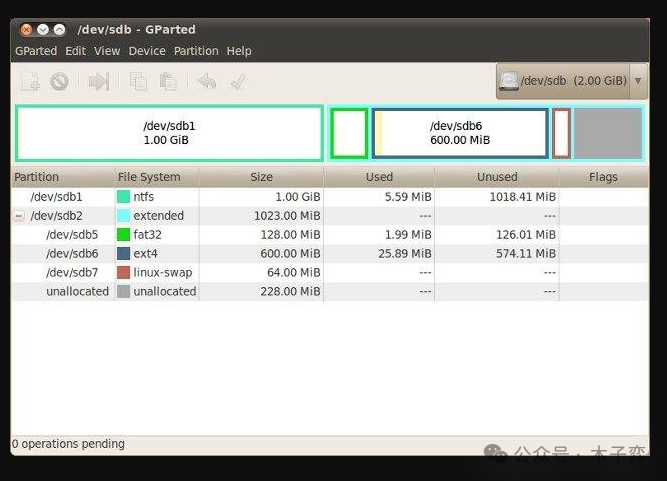Viewport: 667px width, 481px height.
Task: Click the New partition toolbar icon
Action: (31, 81)
